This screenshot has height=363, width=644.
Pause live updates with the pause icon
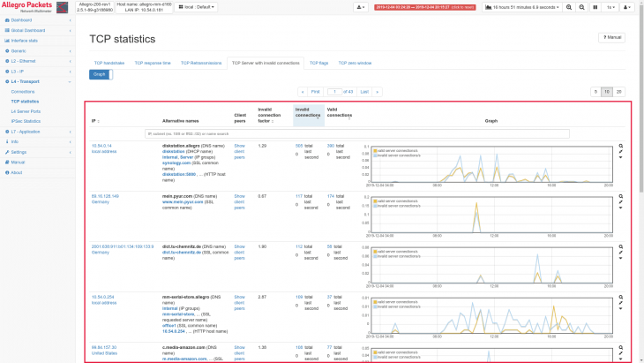pyautogui.click(x=595, y=7)
